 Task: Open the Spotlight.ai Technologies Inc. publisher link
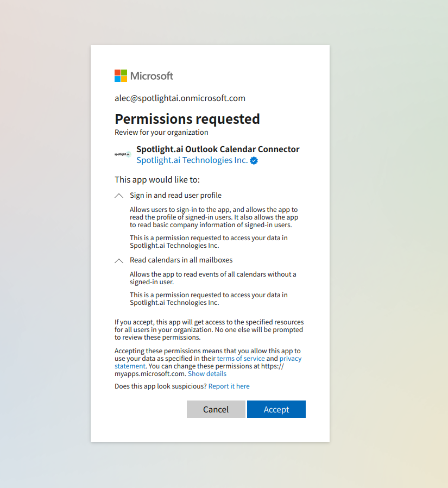[x=192, y=160]
